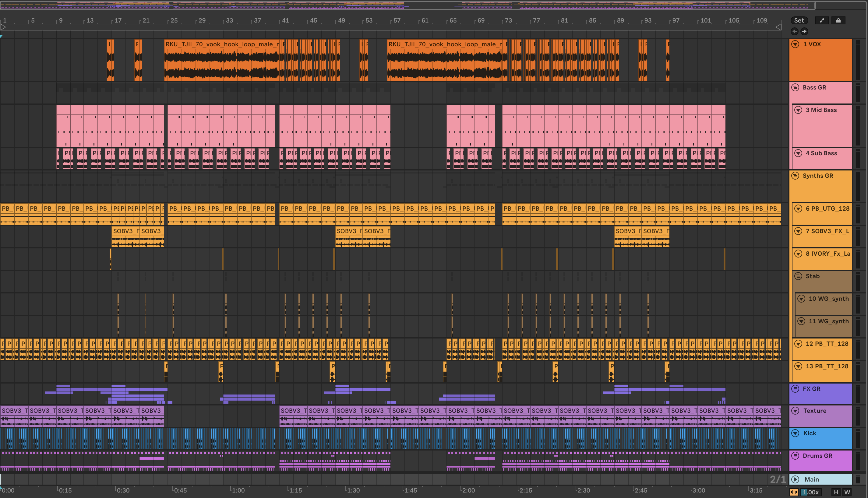Toggle the envelope lock icon
This screenshot has width=868, height=498.
838,20
